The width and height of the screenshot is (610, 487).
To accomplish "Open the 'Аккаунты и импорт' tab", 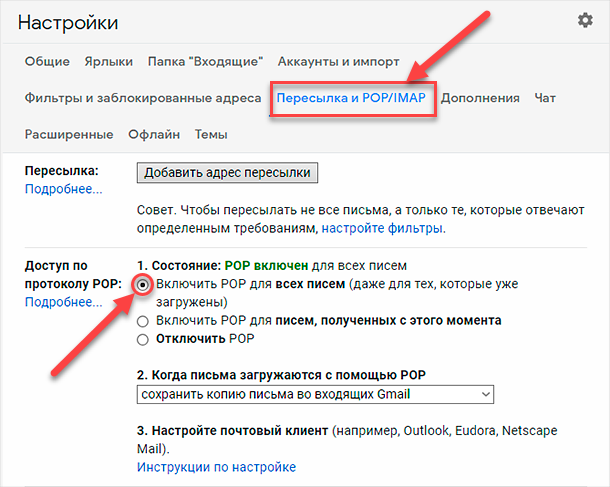I will coord(338,61).
